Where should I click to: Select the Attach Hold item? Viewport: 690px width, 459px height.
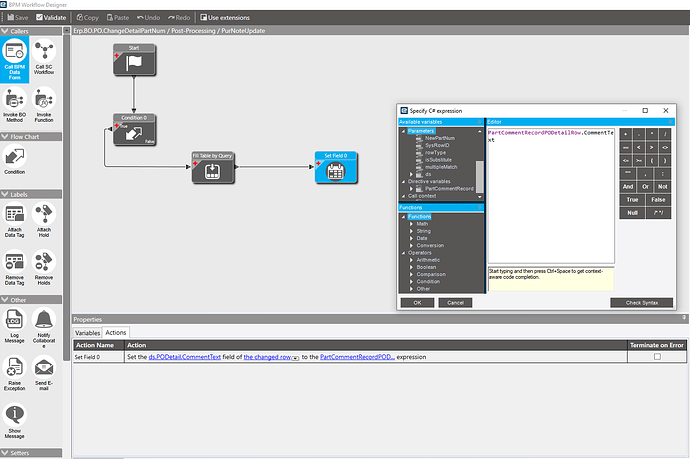pyautogui.click(x=44, y=220)
